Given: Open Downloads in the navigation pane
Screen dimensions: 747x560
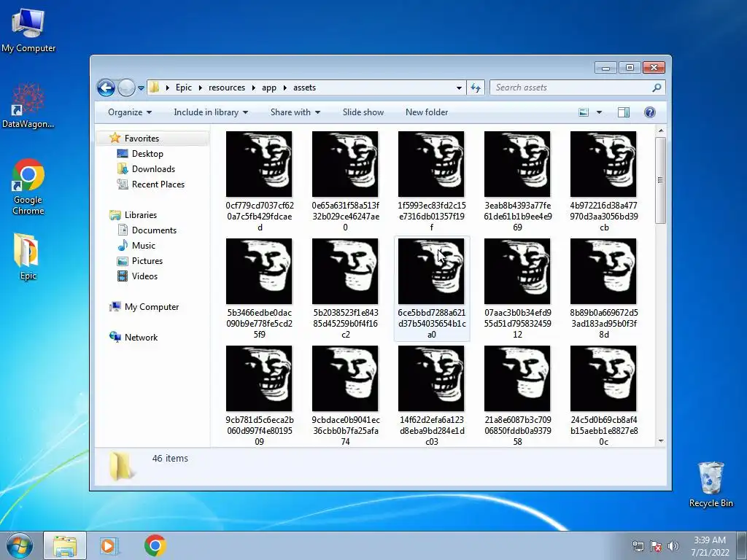Looking at the screenshot, I should click(153, 169).
